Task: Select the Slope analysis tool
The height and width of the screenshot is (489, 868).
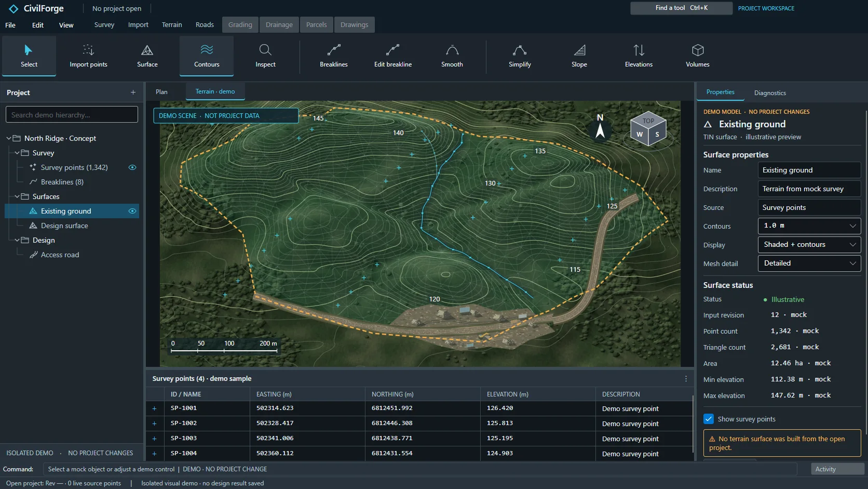Action: pyautogui.click(x=579, y=56)
